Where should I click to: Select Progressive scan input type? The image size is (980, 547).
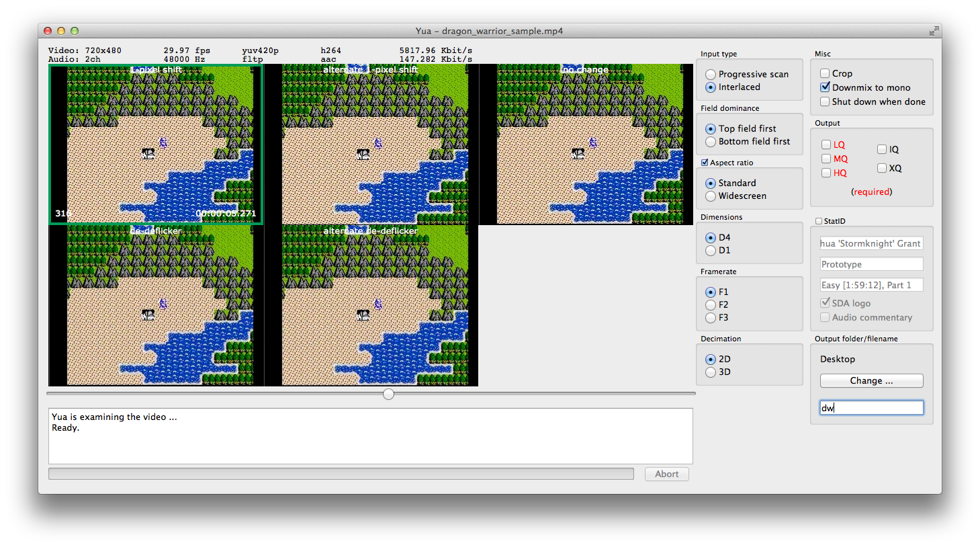coord(711,75)
